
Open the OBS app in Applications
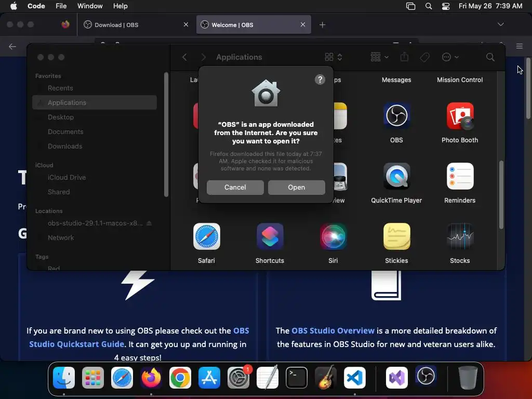click(x=396, y=116)
